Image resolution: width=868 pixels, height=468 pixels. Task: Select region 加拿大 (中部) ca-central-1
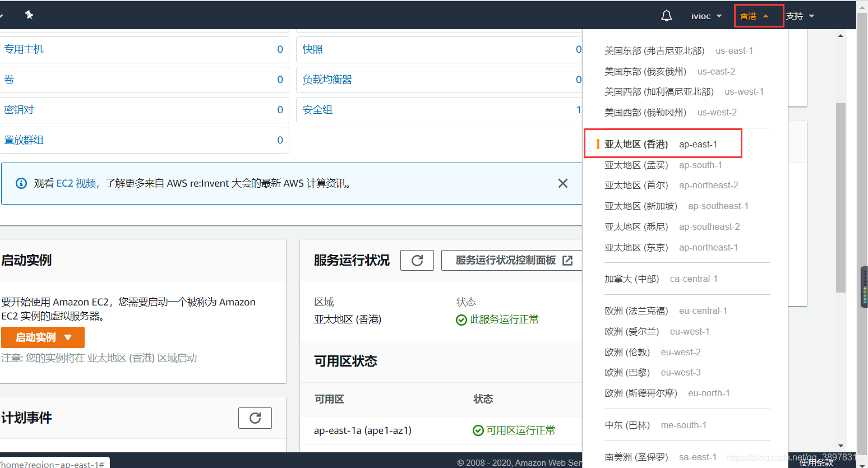coord(661,279)
